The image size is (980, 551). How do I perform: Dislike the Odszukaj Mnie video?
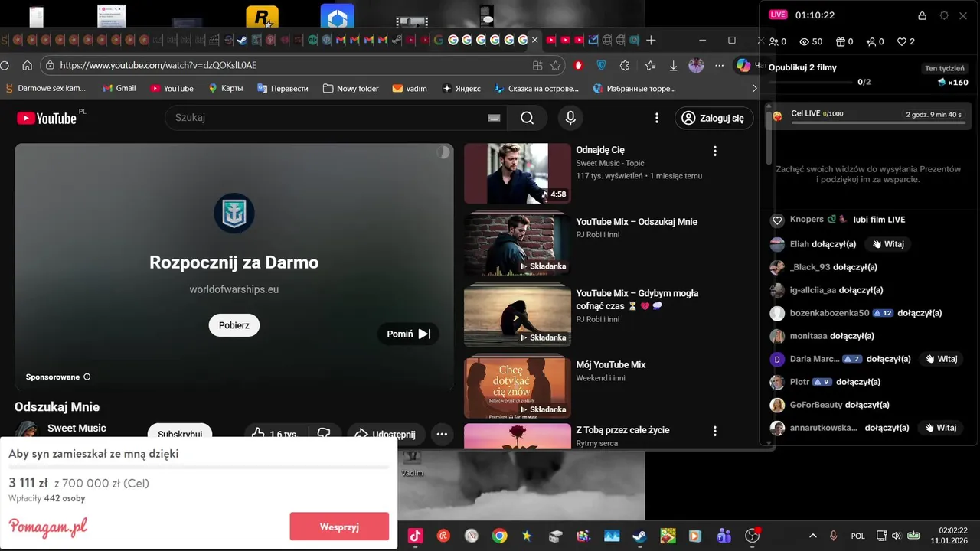click(x=324, y=434)
